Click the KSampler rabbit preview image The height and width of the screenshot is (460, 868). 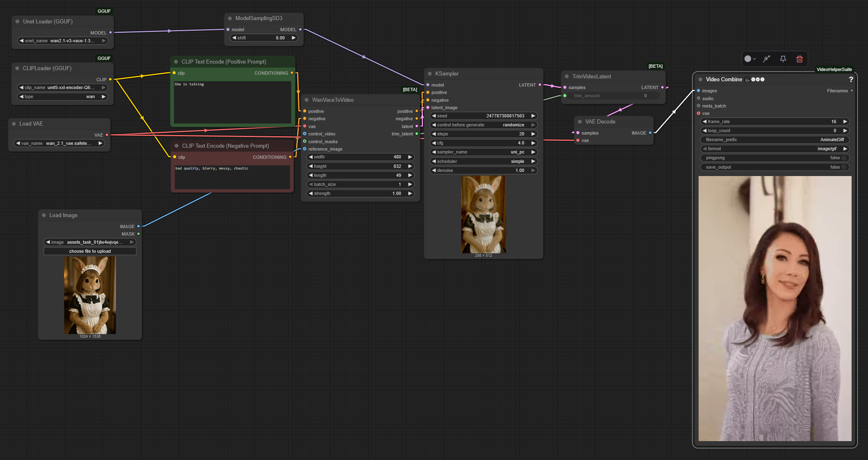pyautogui.click(x=484, y=214)
